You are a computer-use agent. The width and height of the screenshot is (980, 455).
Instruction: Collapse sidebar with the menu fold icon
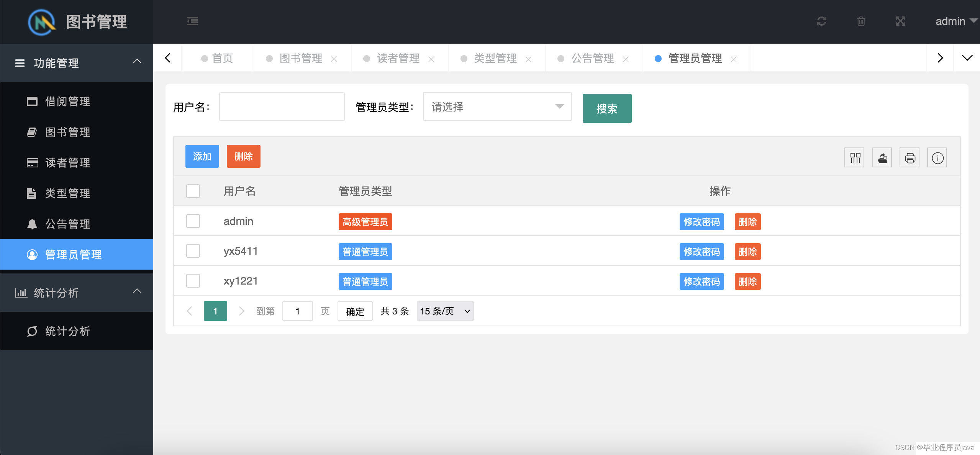192,21
